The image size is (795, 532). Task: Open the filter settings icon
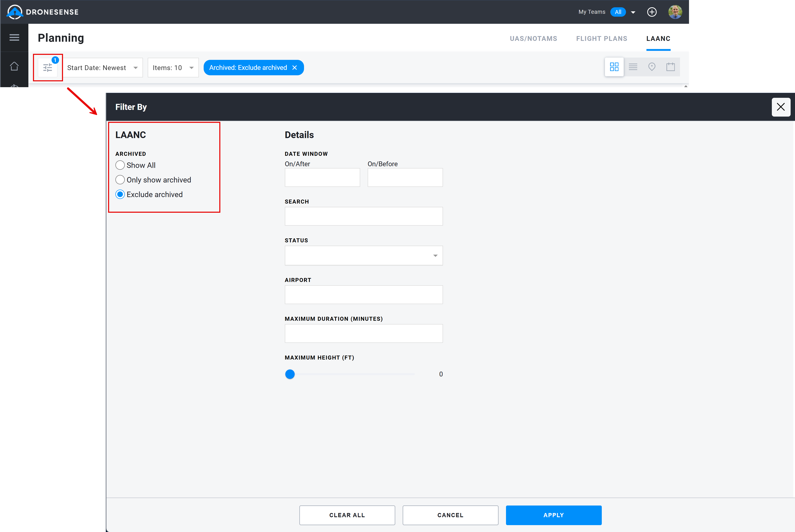48,68
